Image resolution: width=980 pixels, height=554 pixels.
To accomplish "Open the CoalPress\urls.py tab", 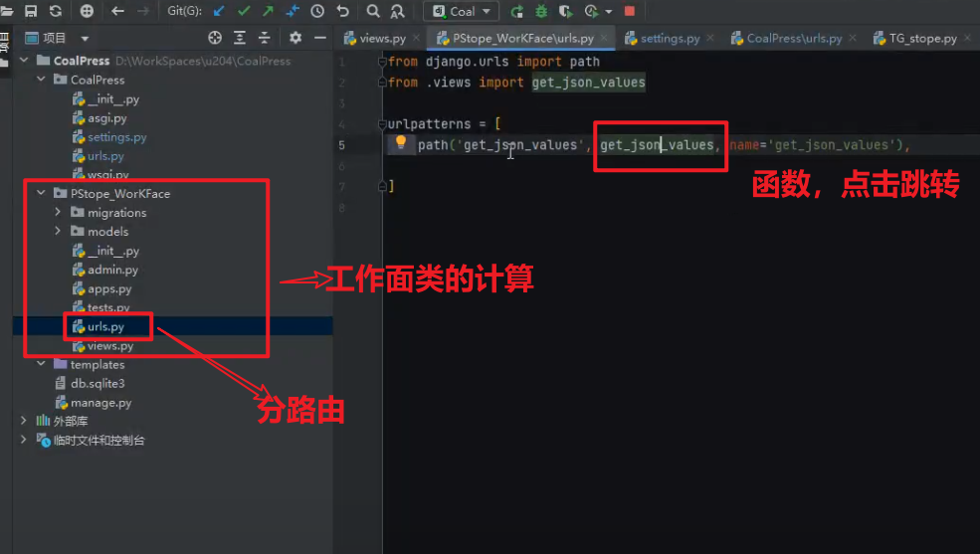I will 794,38.
